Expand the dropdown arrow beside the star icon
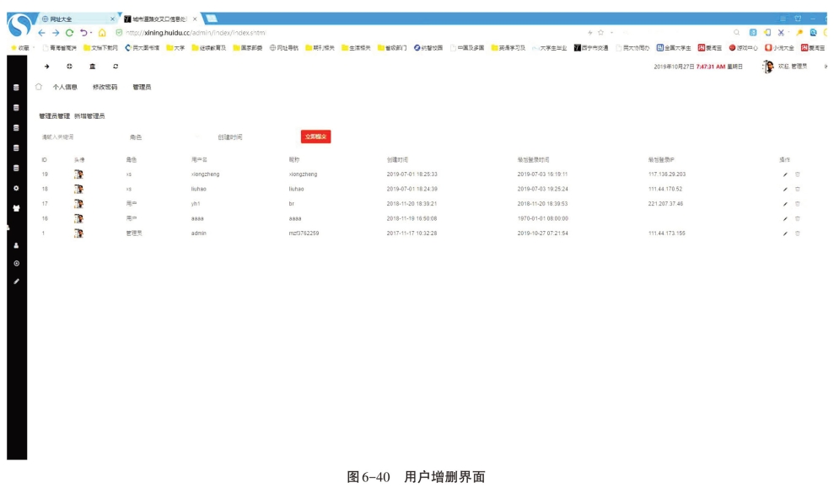Screen dimensions: 834x504 [611, 32]
